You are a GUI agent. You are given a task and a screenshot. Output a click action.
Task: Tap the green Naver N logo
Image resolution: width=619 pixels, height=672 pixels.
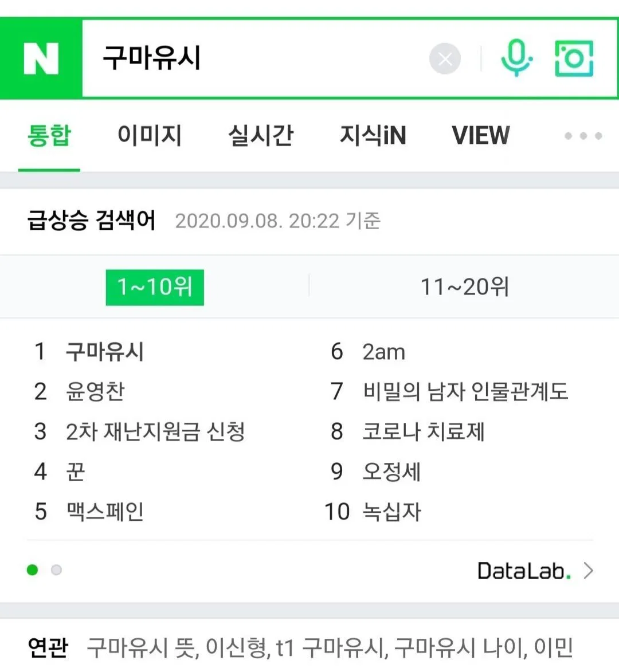[41, 58]
